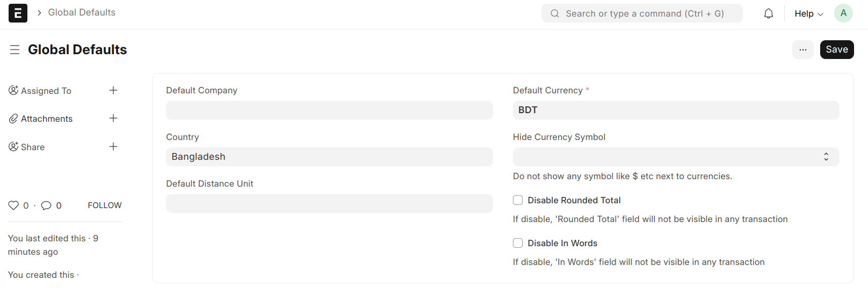Save the Global Defaults form

(837, 49)
